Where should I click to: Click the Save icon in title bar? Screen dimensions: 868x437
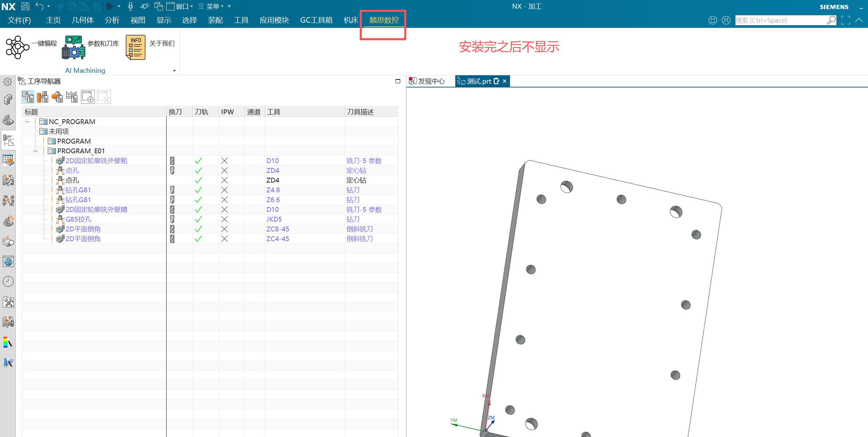(25, 6)
